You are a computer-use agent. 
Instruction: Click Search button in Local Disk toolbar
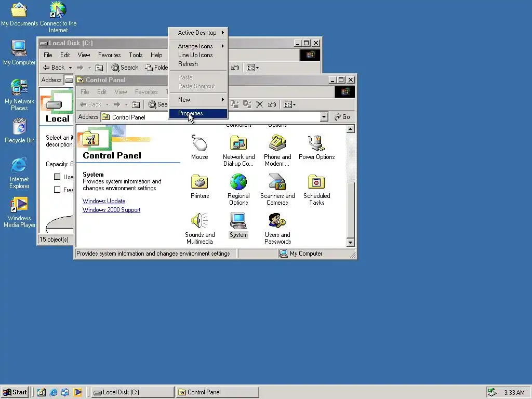click(x=125, y=68)
